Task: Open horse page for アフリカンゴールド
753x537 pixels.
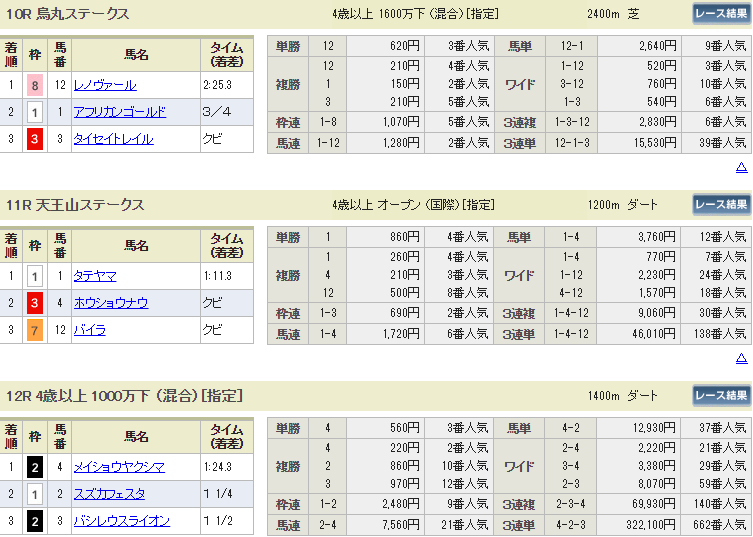Action: [120, 112]
